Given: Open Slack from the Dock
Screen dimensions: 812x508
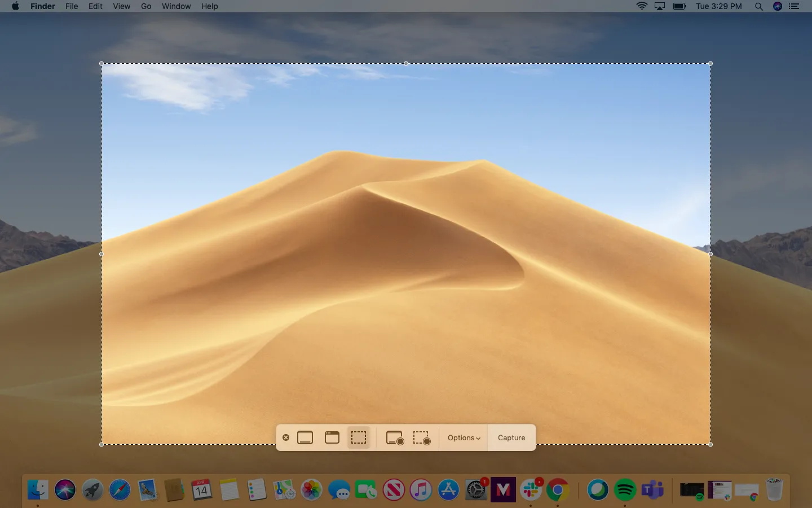Looking at the screenshot, I should pos(531,490).
